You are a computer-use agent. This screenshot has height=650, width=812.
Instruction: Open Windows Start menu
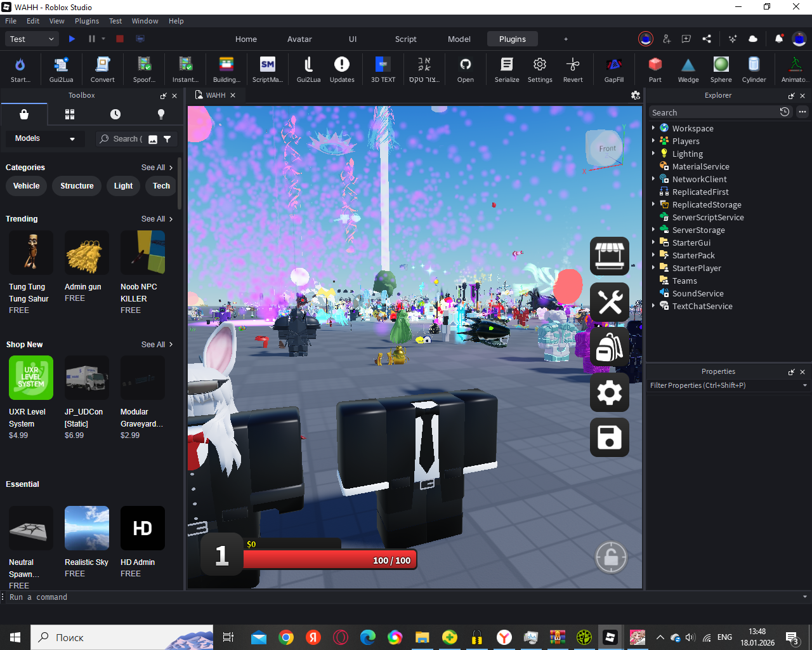[15, 637]
